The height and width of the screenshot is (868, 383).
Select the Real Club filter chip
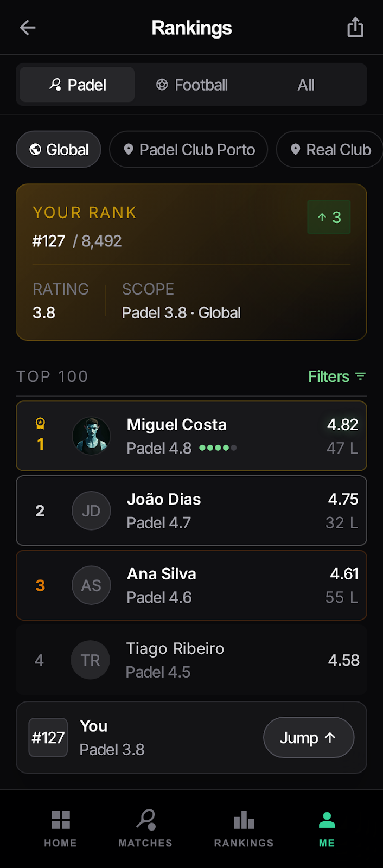tap(331, 149)
